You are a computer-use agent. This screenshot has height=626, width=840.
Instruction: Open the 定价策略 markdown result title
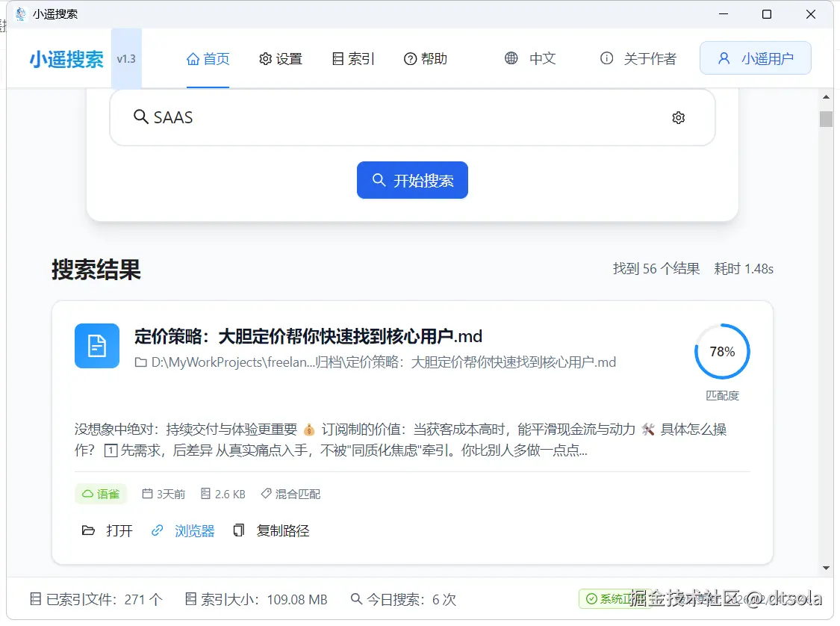[x=308, y=337]
